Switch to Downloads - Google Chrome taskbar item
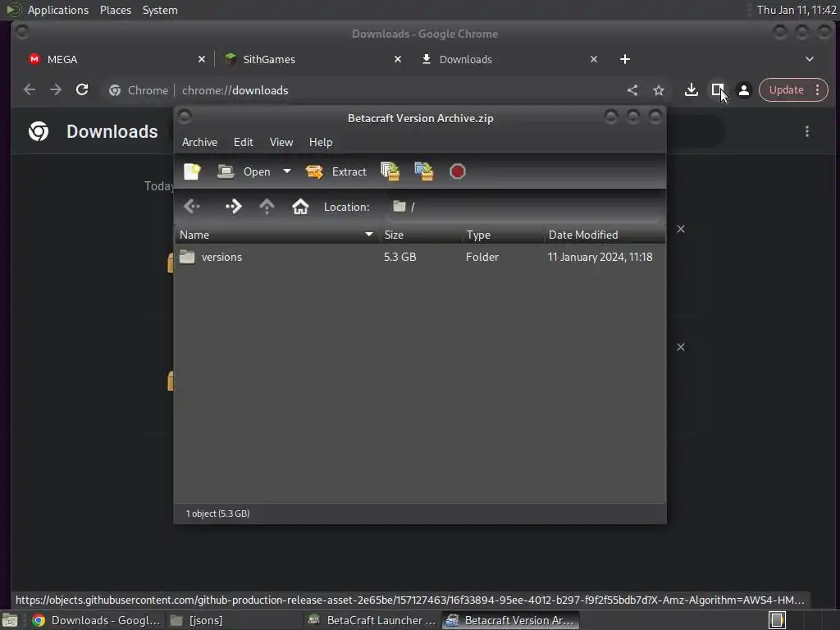The image size is (840, 630). point(97,620)
